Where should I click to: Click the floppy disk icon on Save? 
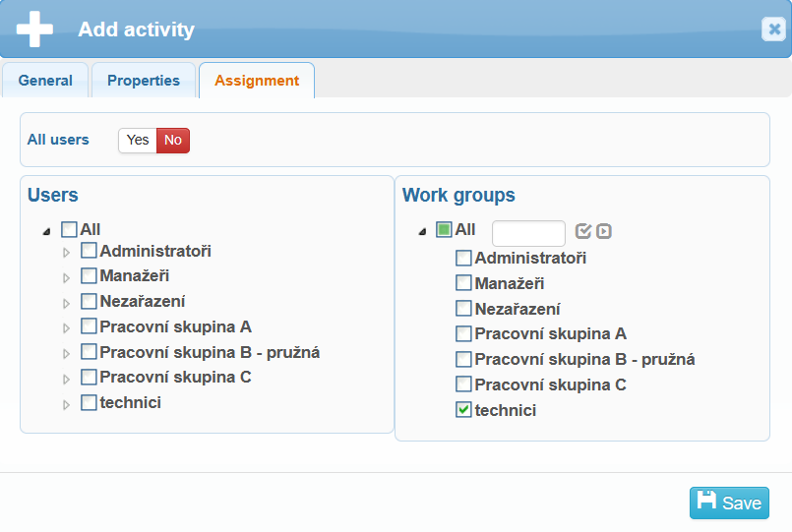[706, 502]
